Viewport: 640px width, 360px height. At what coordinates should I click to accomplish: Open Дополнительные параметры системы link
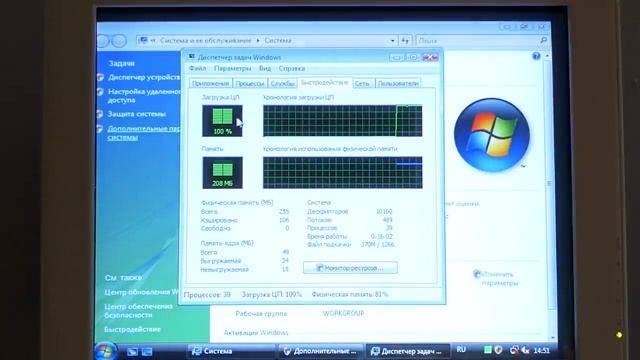click(143, 133)
